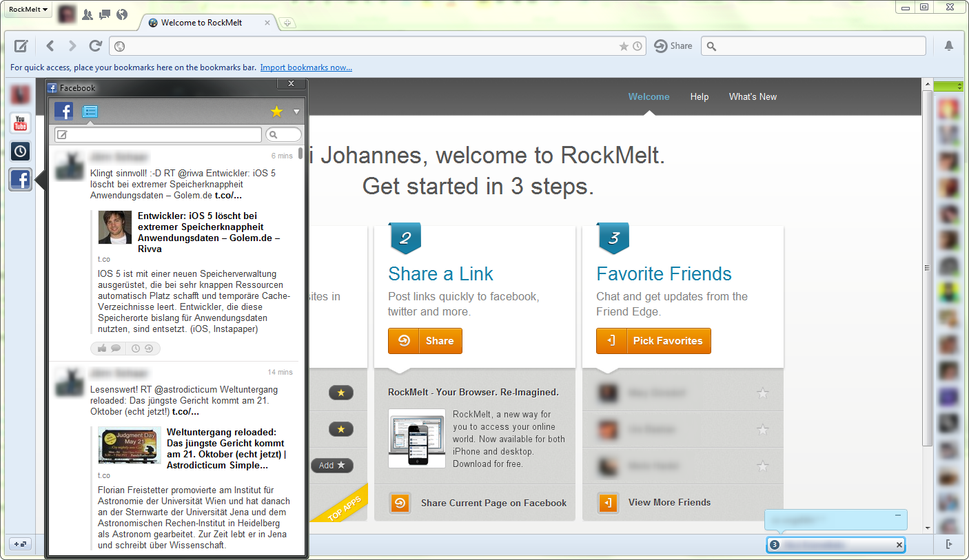Go back with the back arrow
The width and height of the screenshot is (969, 560).
[50, 46]
